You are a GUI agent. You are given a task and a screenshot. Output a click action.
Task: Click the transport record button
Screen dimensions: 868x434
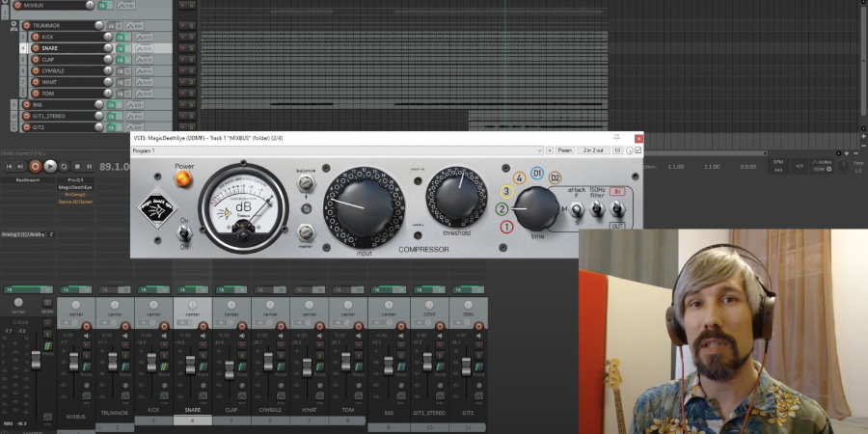click(36, 166)
